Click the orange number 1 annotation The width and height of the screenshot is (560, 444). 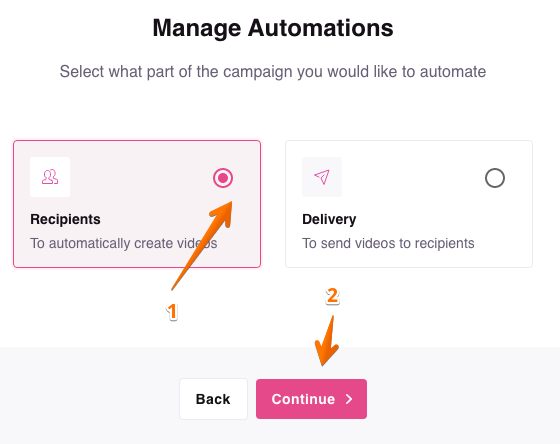click(172, 311)
